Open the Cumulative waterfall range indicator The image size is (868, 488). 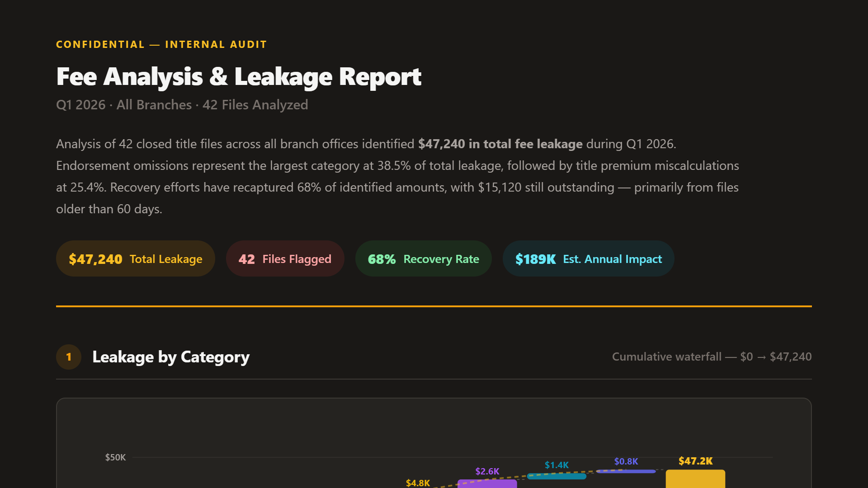pos(712,357)
